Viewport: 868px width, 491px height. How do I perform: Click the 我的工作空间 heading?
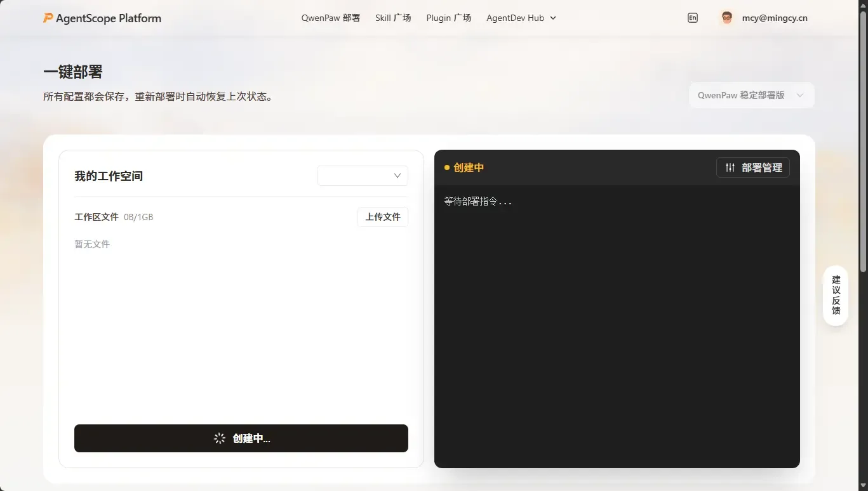(109, 176)
